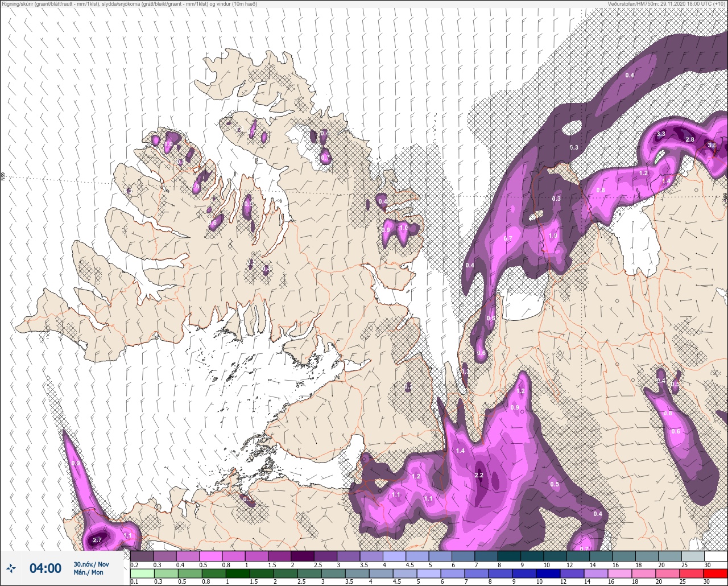Click the 2.7 precipitation value on map
The width and height of the screenshot is (728, 586).
pos(97,540)
